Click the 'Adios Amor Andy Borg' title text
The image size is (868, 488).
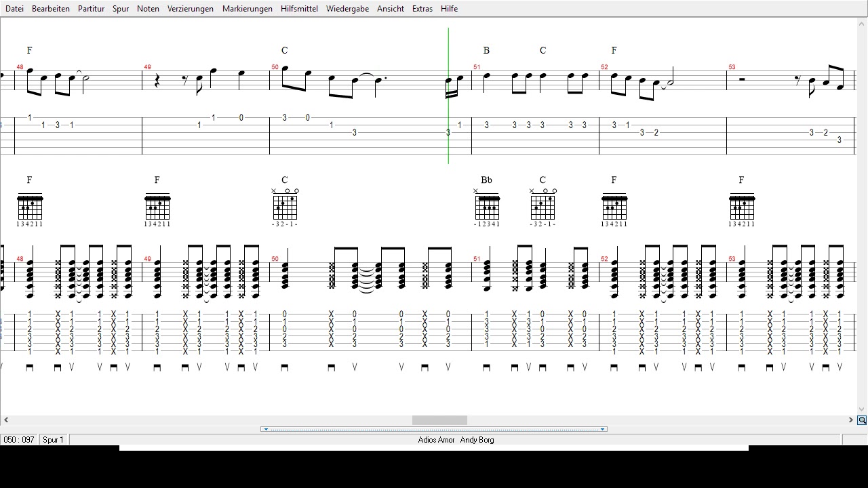456,440
